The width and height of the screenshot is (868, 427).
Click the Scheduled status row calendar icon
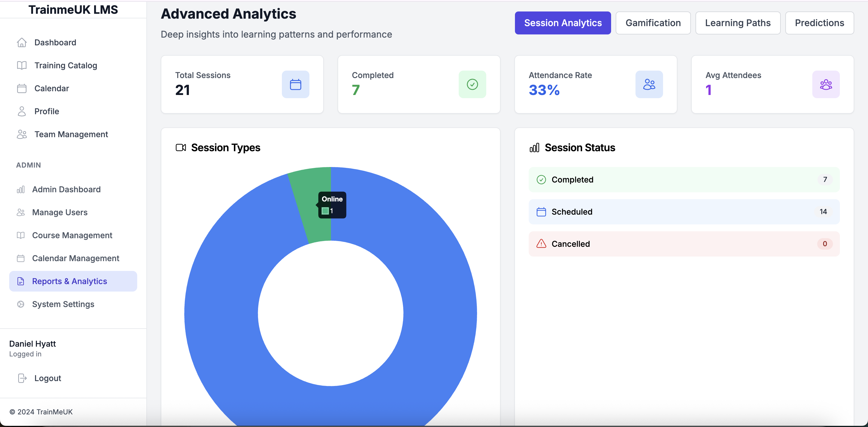point(541,212)
